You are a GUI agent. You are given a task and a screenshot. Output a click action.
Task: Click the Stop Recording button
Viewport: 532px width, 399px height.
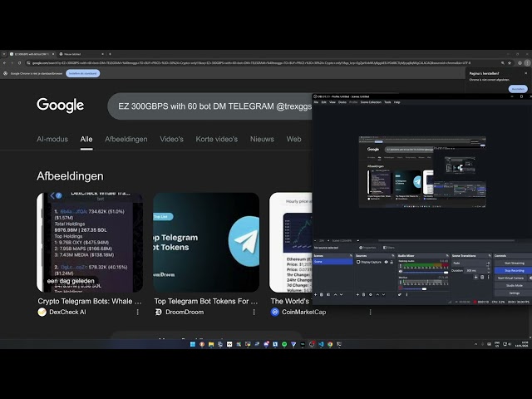tap(514, 270)
